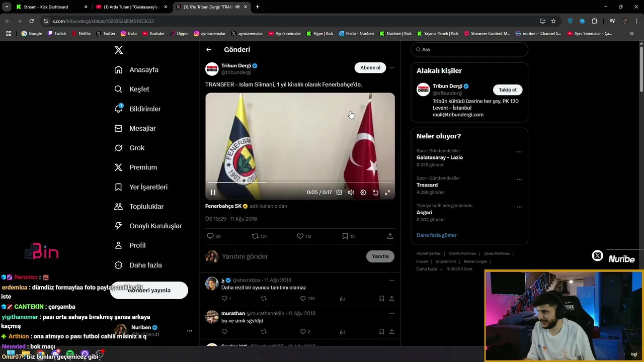Like the Tribun Dergi post
Image resolution: width=644 pixels, height=362 pixels.
click(304, 236)
